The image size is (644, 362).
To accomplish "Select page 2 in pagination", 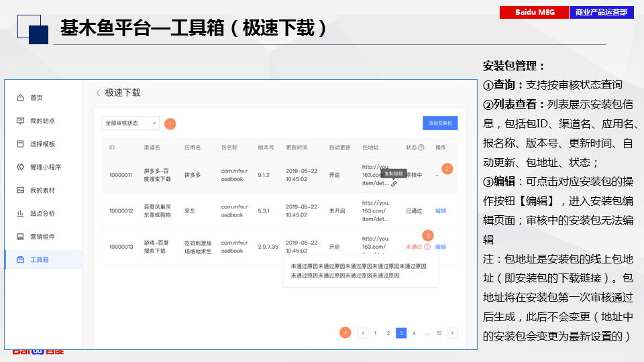I will click(x=388, y=333).
